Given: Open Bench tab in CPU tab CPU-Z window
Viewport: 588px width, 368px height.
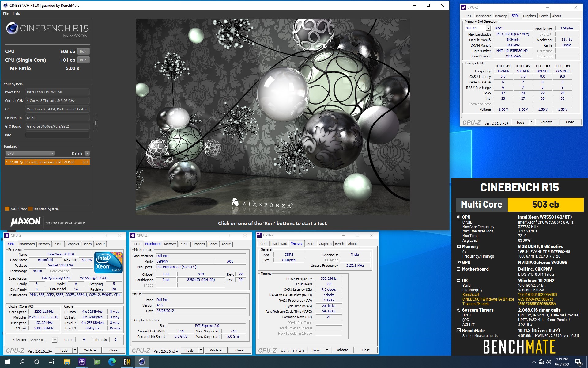Looking at the screenshot, I should click(x=87, y=244).
